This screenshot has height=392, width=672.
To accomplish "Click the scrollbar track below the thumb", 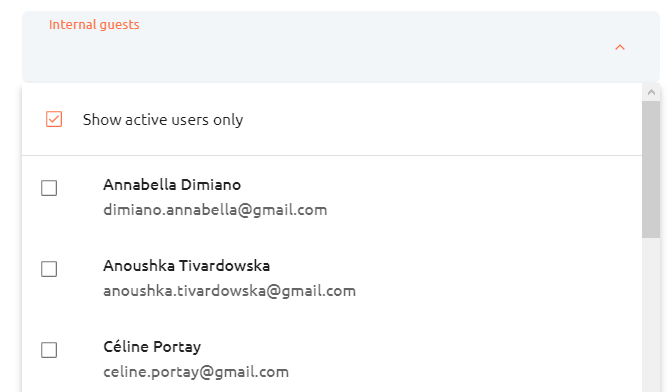I will (x=651, y=315).
